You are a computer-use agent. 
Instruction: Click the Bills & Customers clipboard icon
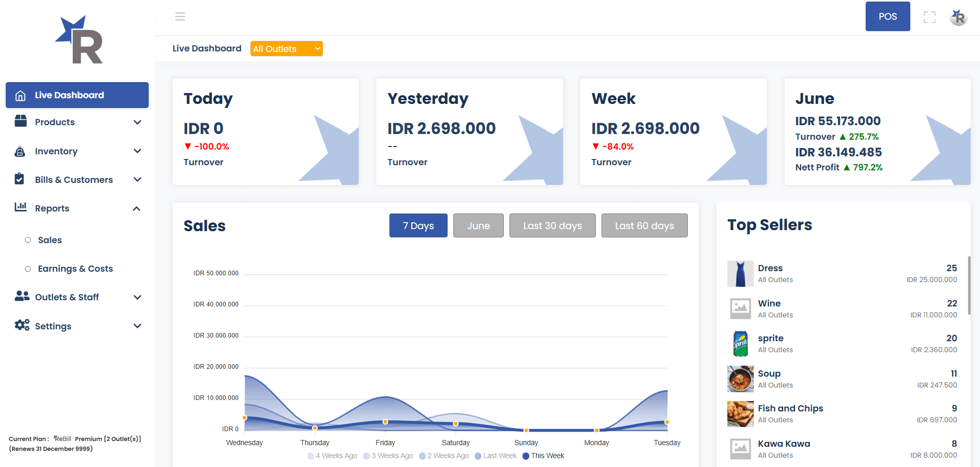tap(20, 179)
